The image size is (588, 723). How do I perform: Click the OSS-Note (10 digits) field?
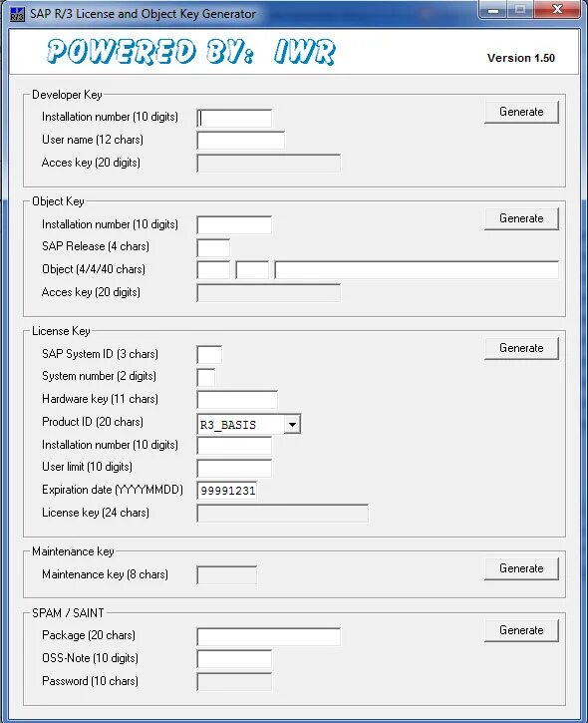click(x=234, y=659)
